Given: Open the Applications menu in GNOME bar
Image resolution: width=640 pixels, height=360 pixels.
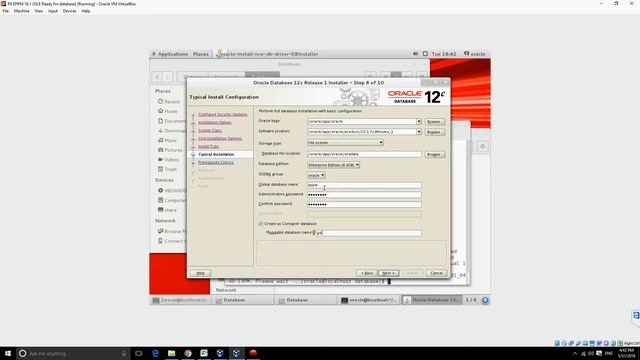Looking at the screenshot, I should point(170,54).
